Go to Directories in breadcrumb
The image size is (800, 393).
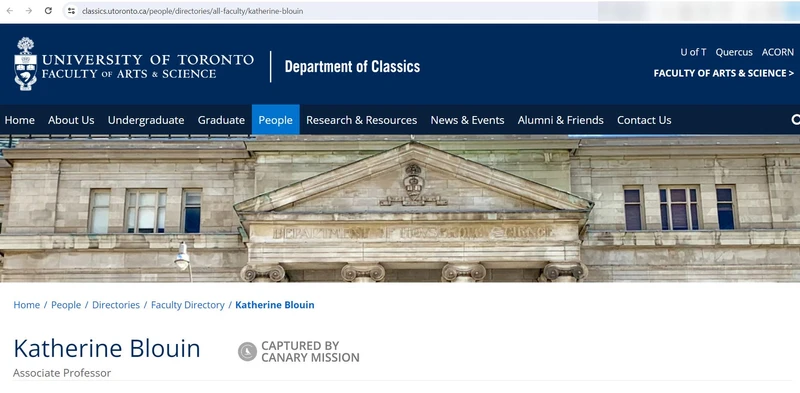tap(116, 305)
